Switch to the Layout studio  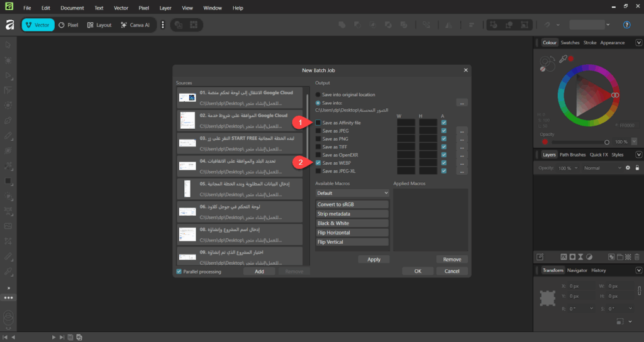99,25
